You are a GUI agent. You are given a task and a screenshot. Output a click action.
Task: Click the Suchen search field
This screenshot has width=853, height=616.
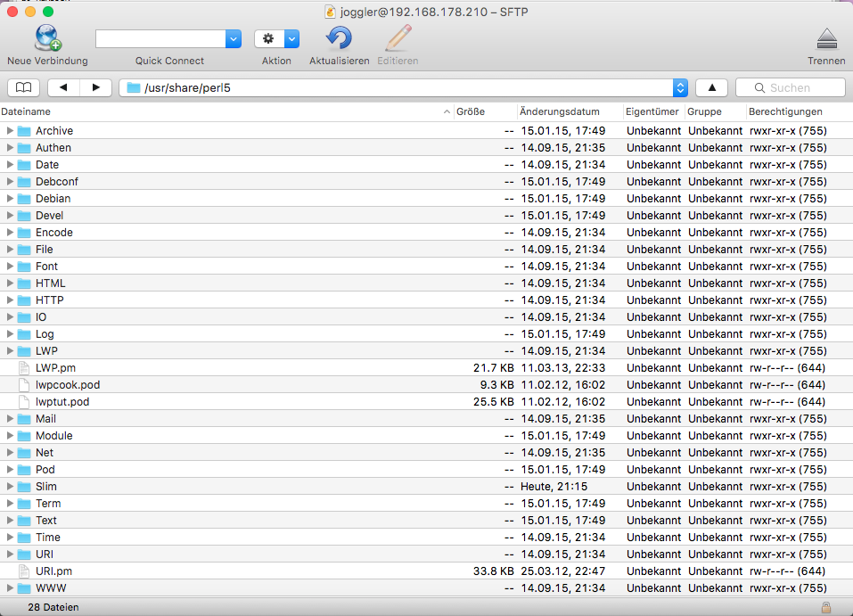pyautogui.click(x=791, y=87)
